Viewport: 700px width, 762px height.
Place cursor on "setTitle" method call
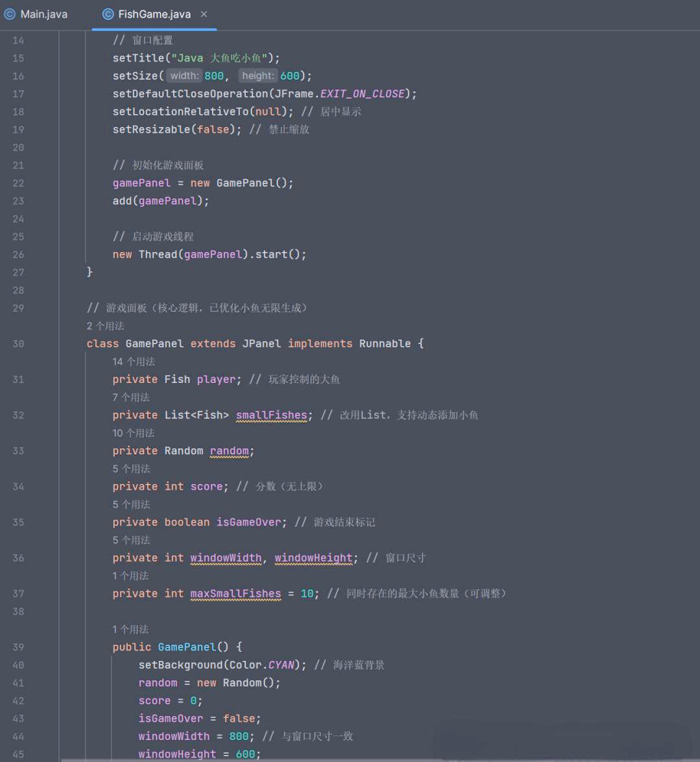139,58
